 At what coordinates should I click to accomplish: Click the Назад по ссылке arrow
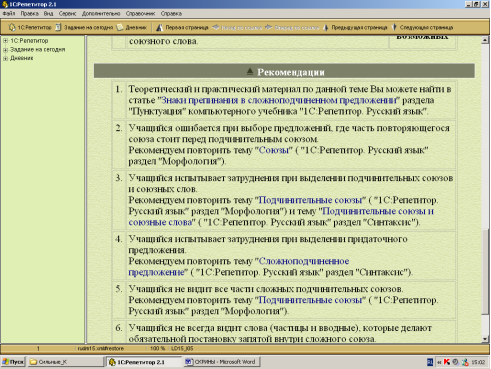point(237,27)
